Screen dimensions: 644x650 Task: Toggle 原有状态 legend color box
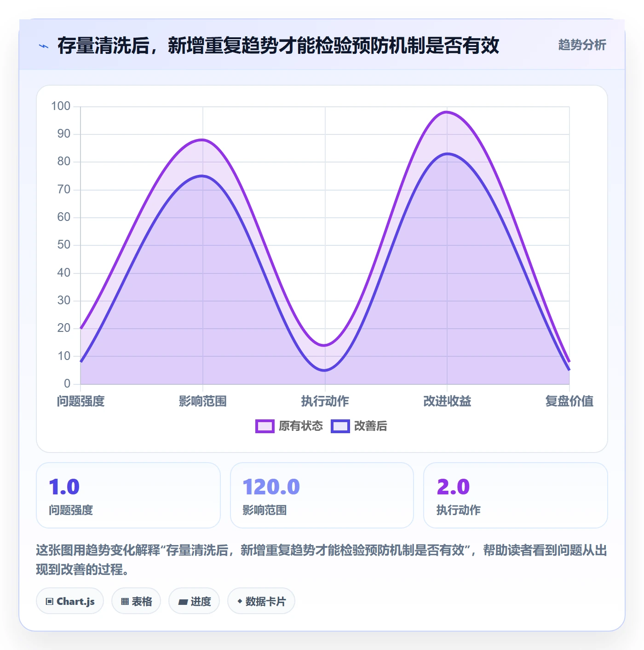pyautogui.click(x=265, y=426)
